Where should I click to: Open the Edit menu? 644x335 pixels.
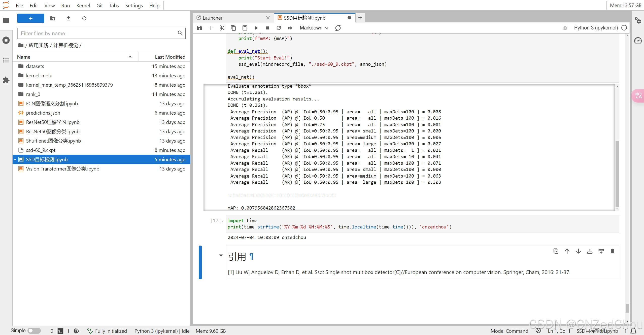tap(34, 6)
